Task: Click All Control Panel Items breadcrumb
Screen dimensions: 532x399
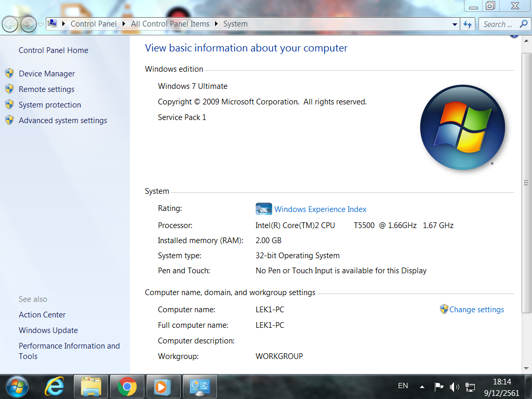Action: [170, 24]
